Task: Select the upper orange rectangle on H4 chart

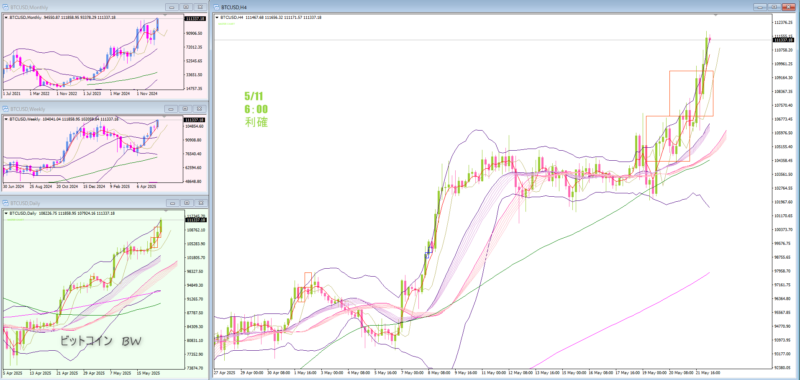Action: (691, 93)
